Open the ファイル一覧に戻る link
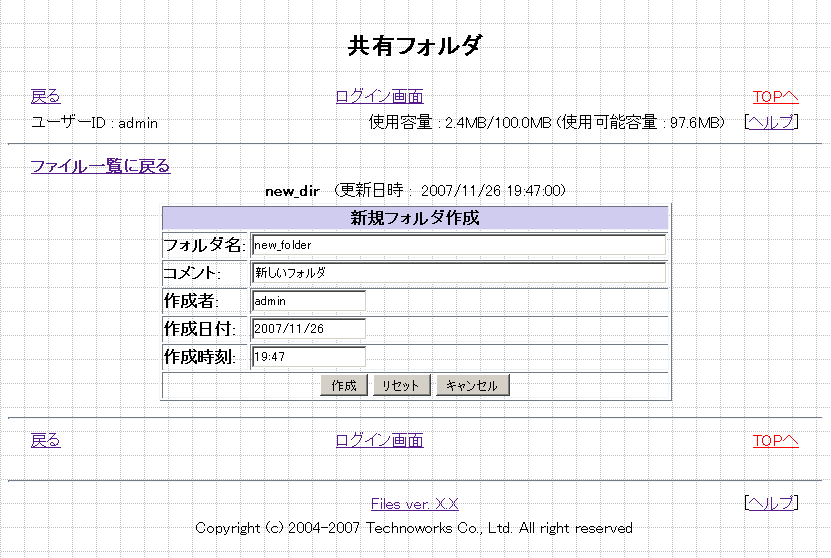The width and height of the screenshot is (831, 558). point(100,166)
